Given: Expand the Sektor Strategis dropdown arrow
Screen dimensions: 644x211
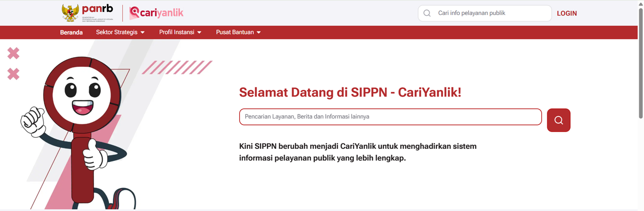Looking at the screenshot, I should tap(143, 32).
